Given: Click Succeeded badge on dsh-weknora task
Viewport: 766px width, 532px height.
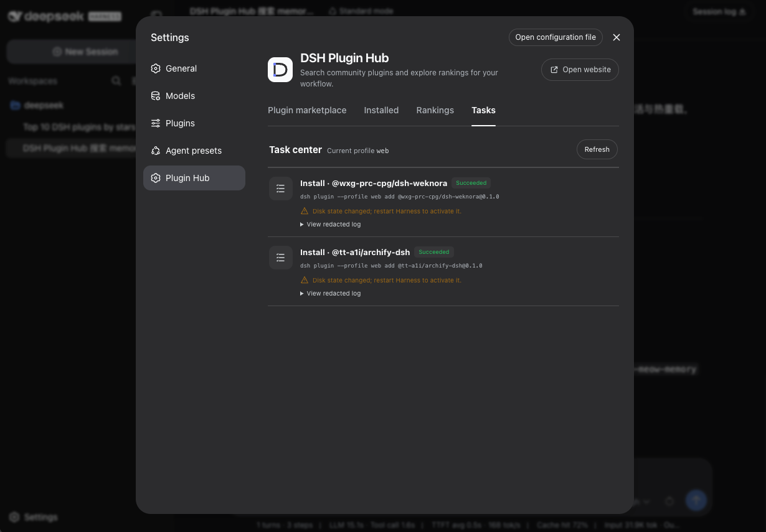Looking at the screenshot, I should [x=471, y=183].
